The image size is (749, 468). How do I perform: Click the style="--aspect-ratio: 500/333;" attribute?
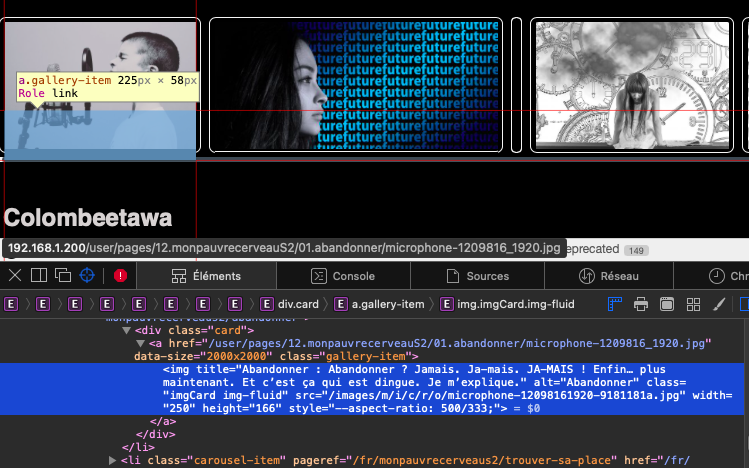[x=395, y=408]
